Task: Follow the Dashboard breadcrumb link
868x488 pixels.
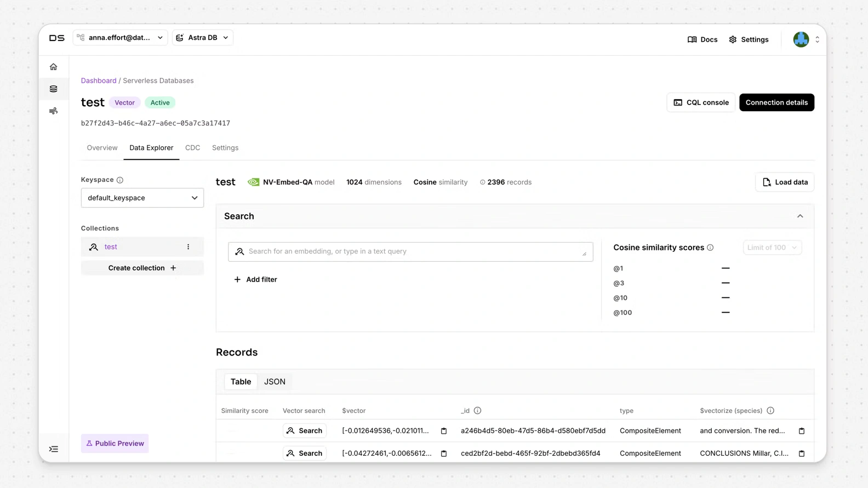Action: click(x=99, y=81)
